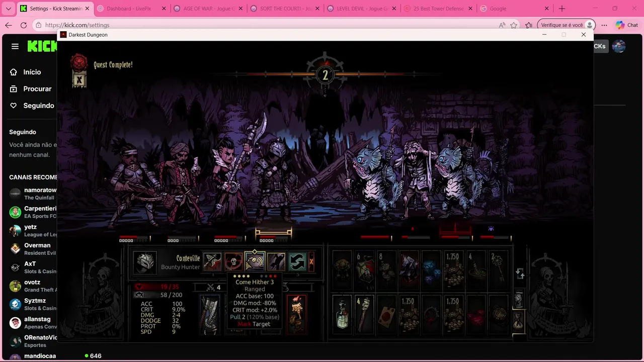Open browser settings and more menu
Image resolution: width=644 pixels, height=362 pixels.
tap(604, 25)
